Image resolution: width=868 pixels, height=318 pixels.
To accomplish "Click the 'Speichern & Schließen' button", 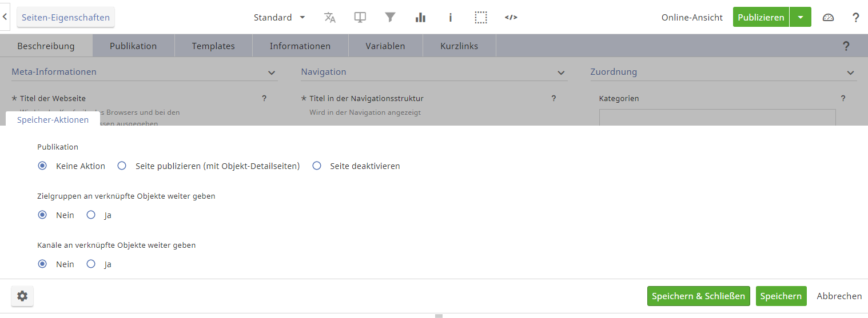I will 698,296.
